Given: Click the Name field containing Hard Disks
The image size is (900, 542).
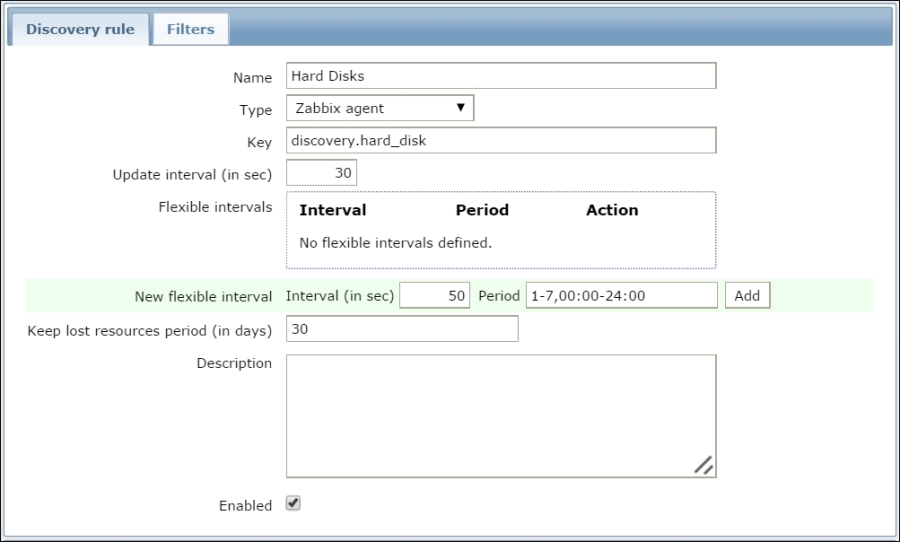Looking at the screenshot, I should click(501, 76).
